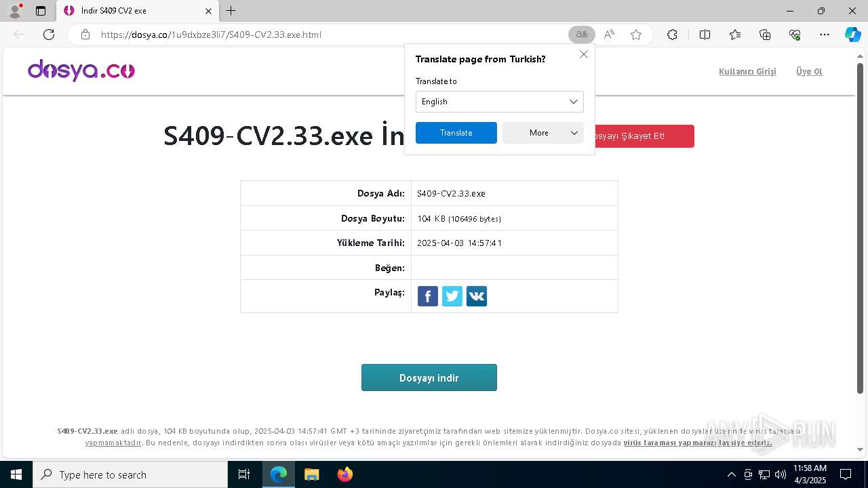Open Copilot sidebar icon
The width and height of the screenshot is (868, 488).
pos(852,35)
